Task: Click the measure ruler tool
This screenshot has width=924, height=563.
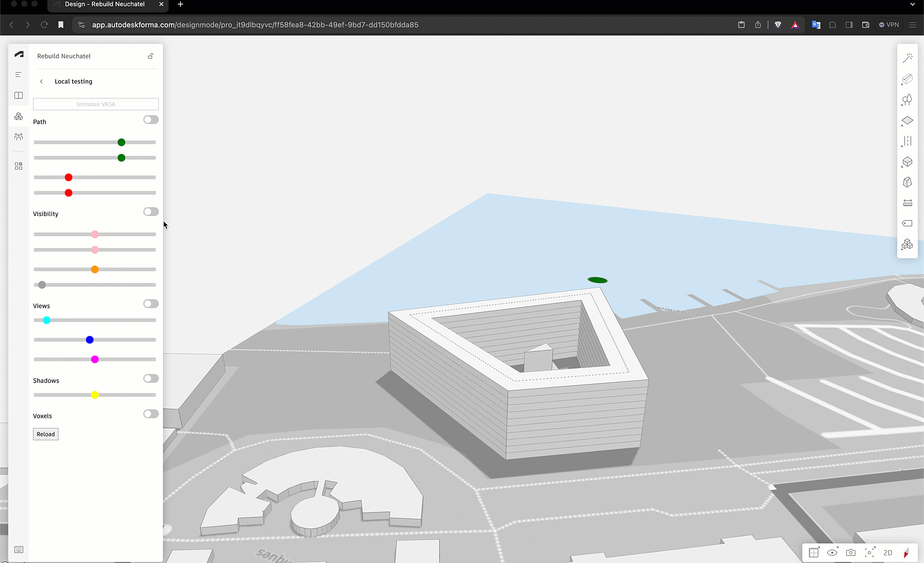Action: pos(907,203)
